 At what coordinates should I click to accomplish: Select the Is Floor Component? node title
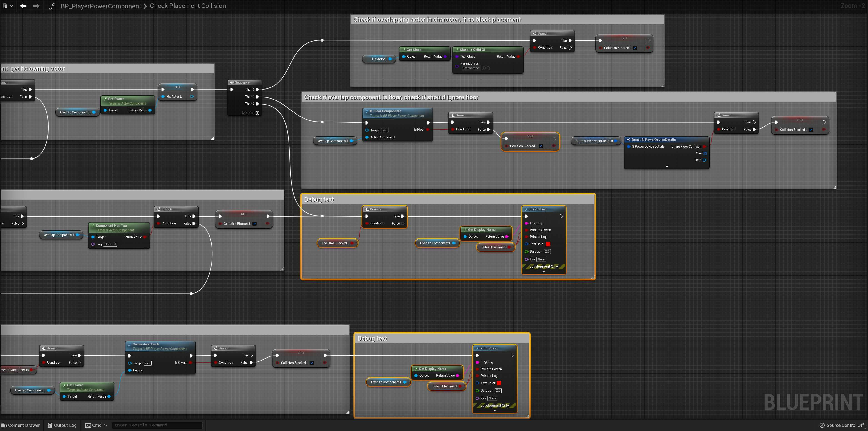click(x=385, y=111)
